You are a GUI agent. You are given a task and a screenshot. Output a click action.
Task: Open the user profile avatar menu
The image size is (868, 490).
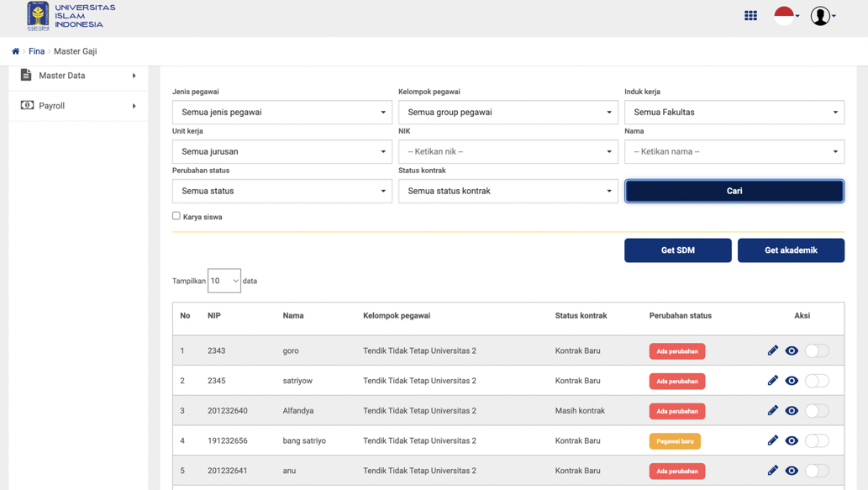[x=822, y=15]
